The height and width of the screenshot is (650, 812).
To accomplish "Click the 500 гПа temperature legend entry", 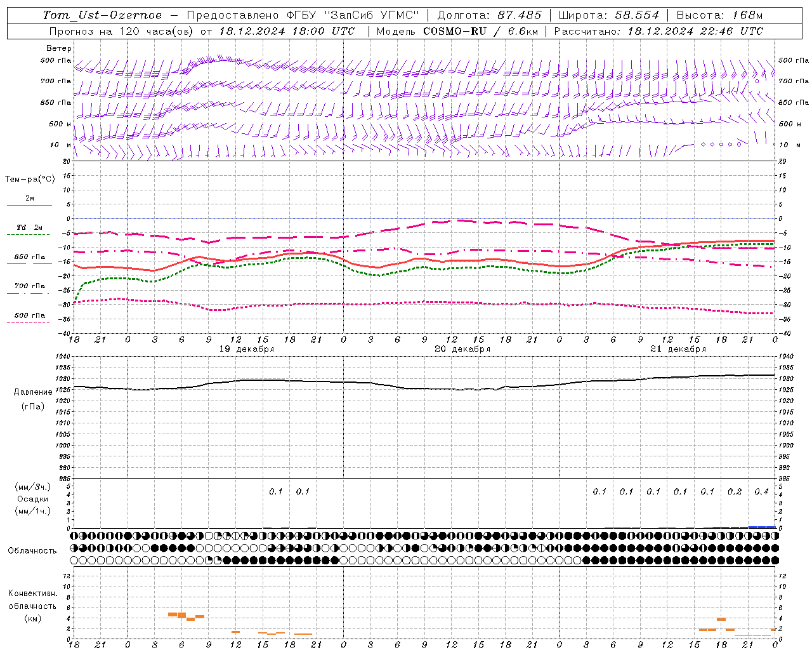I will tap(30, 315).
